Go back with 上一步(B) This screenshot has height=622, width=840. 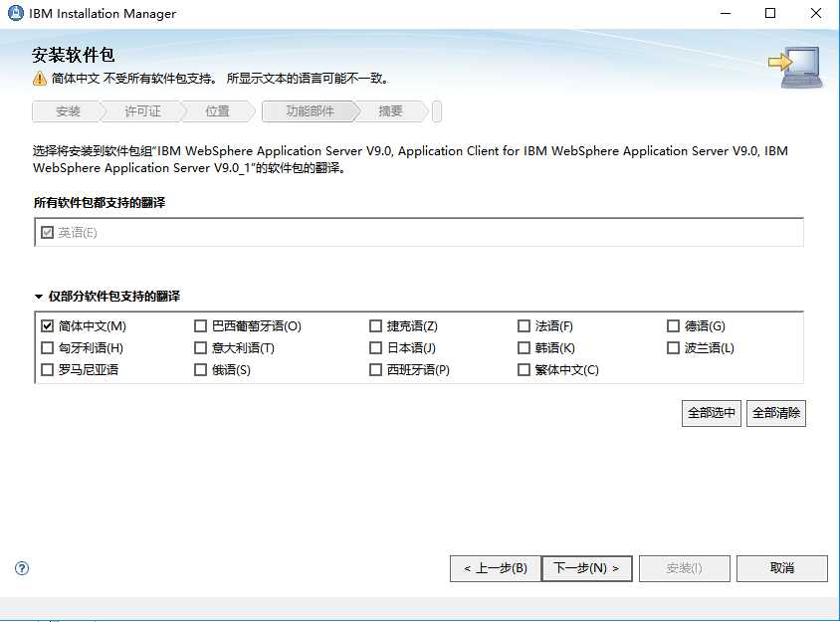(x=496, y=568)
